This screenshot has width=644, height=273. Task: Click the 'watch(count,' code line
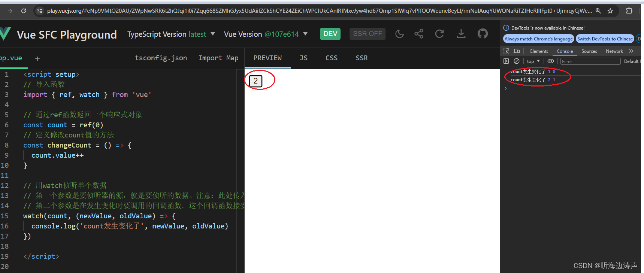(x=99, y=216)
